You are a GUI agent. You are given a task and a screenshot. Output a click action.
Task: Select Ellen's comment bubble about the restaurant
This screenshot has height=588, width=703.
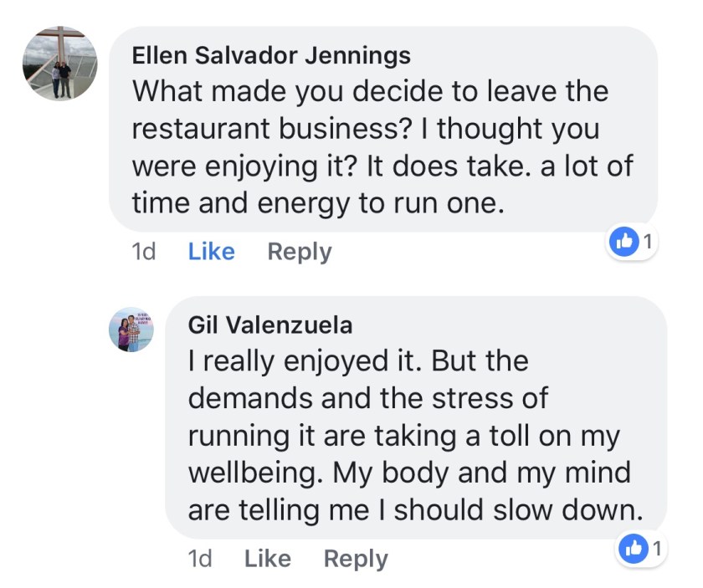tap(382, 129)
